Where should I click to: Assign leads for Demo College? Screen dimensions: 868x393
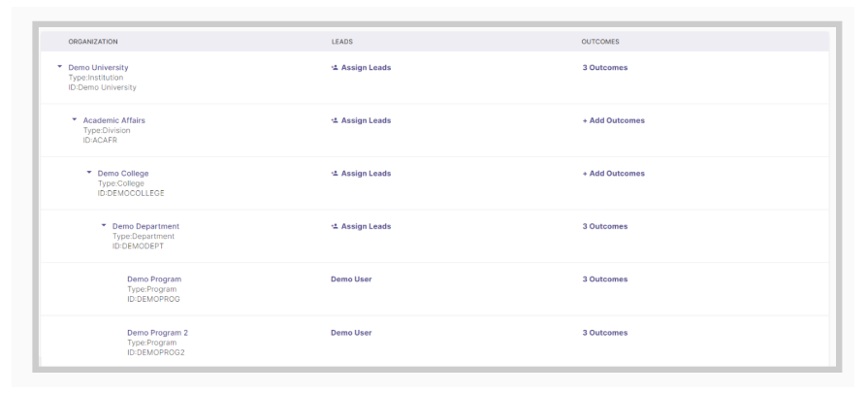click(361, 174)
